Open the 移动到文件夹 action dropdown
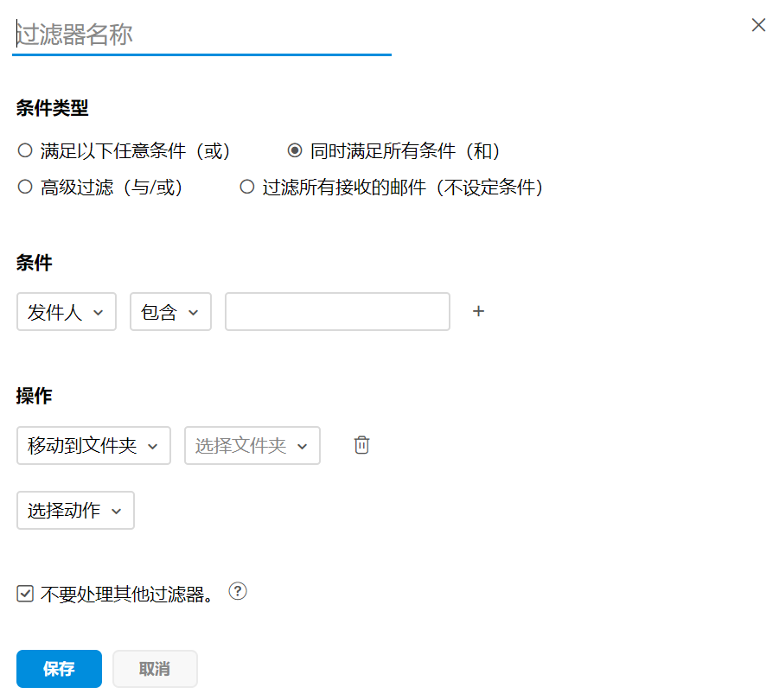This screenshot has width=779, height=700. [x=93, y=445]
